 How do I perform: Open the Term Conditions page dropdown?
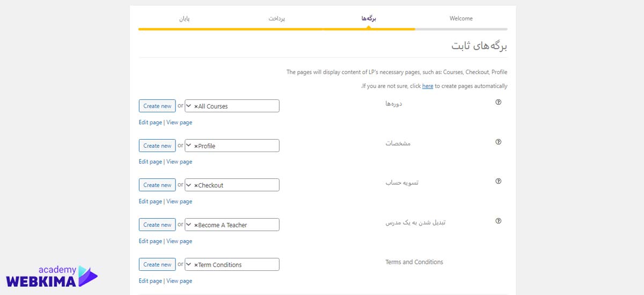point(232,264)
